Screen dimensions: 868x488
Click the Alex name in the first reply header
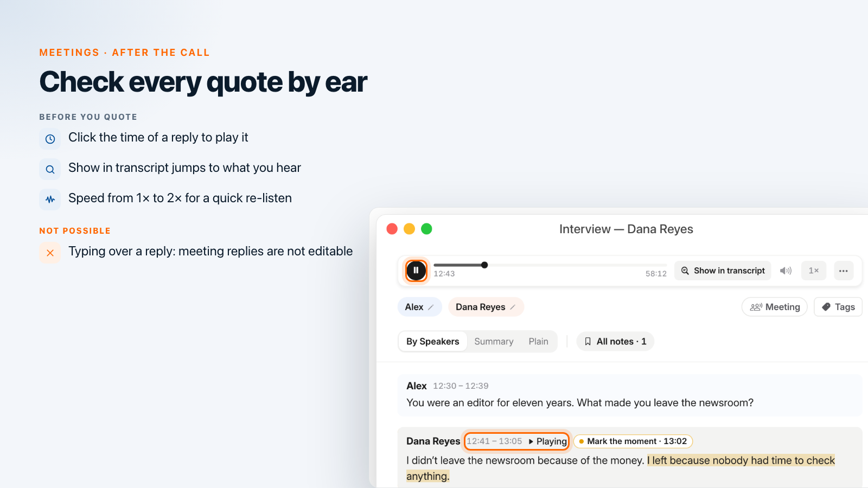click(417, 386)
